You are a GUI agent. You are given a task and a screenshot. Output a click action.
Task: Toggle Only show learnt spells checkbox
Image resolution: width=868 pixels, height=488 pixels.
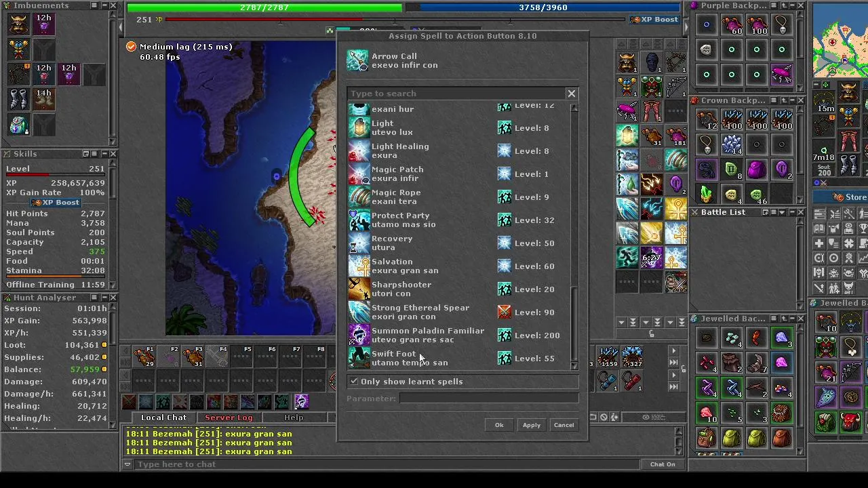354,382
